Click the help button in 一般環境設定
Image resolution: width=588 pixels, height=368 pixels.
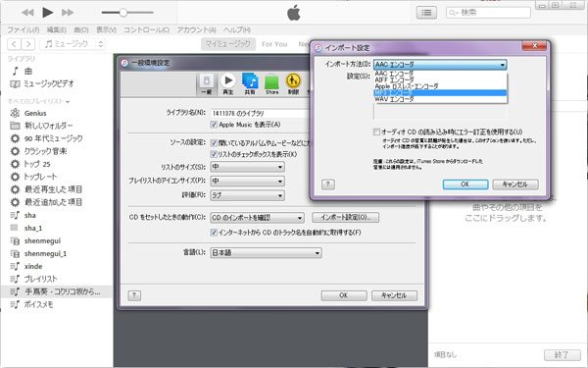click(x=134, y=295)
